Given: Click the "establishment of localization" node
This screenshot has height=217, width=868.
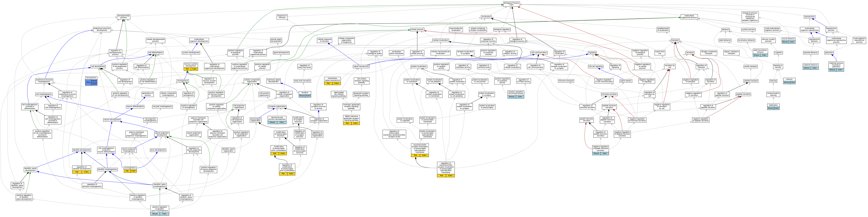Looking at the screenshot, I should tap(663, 30).
